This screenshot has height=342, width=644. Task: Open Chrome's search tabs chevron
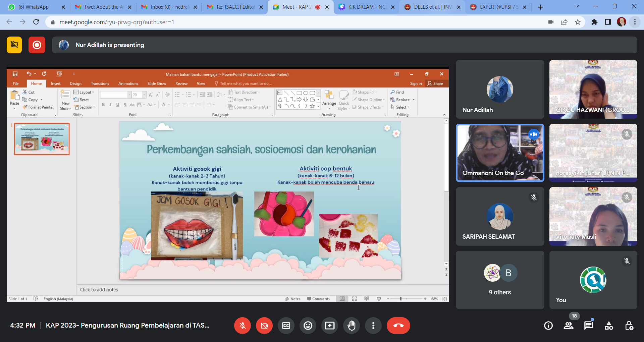coord(577,7)
